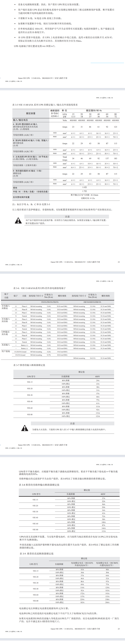Click the '参考IEC 62040-1' header cell
Viewport: 125px width, 644px height.
pyautogui.click(x=55, y=115)
